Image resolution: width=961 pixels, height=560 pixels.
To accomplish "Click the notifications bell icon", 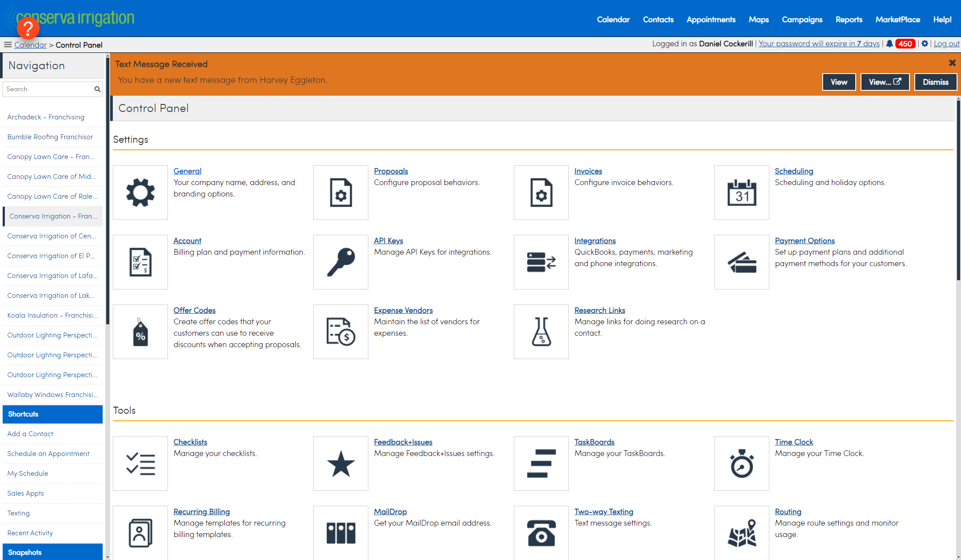I will (889, 44).
